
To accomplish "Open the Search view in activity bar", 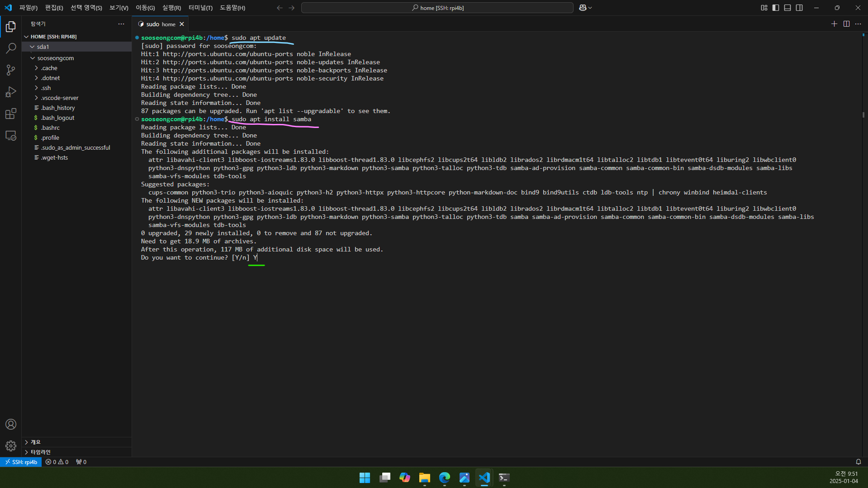I will pos(11,48).
